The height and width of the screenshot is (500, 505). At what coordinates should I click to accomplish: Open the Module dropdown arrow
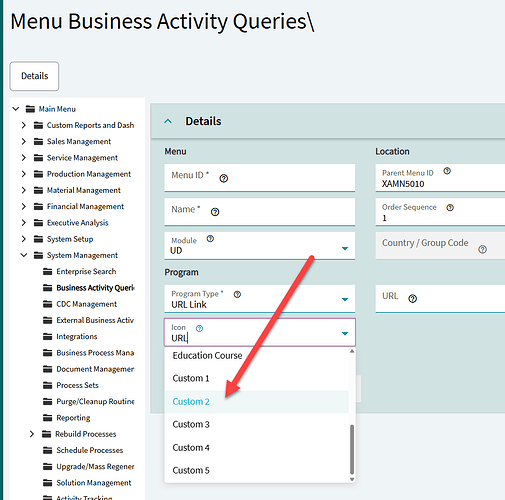(x=345, y=248)
